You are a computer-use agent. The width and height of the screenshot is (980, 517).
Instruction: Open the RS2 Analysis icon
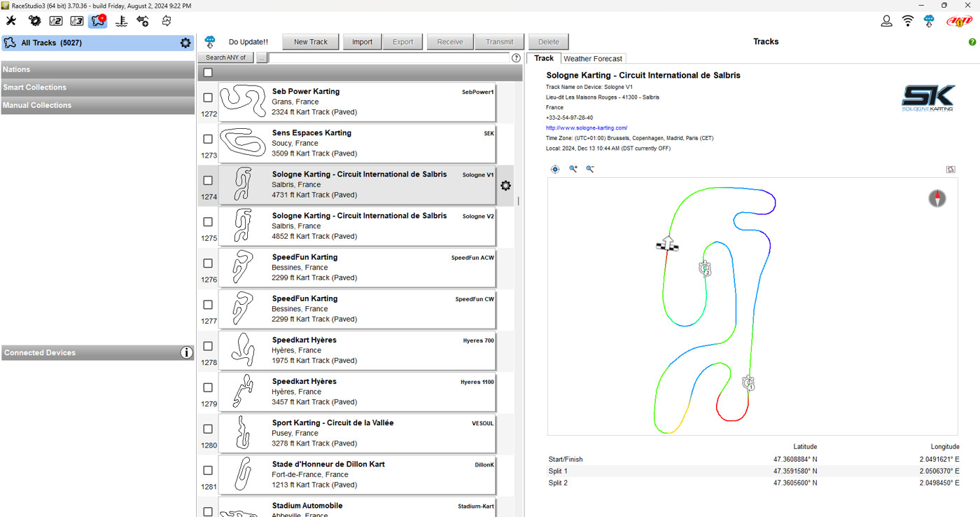(55, 21)
